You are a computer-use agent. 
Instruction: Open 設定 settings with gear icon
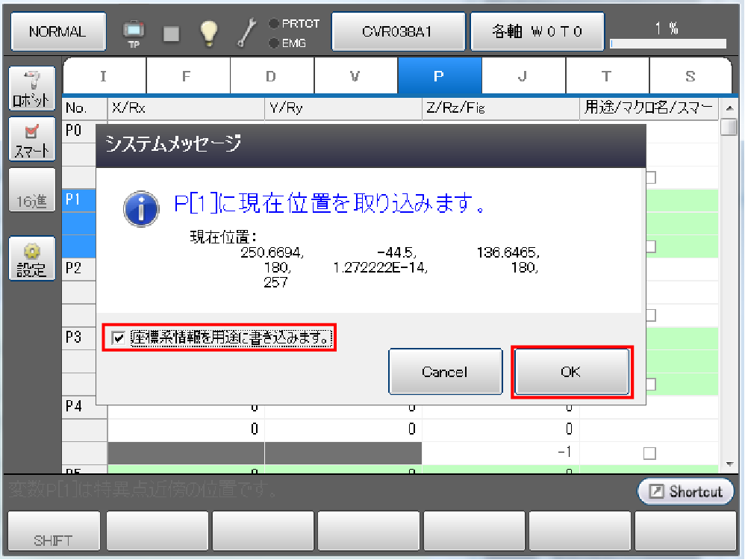[32, 259]
